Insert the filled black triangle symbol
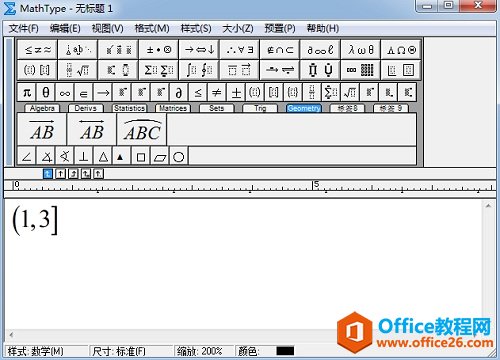500x360 pixels. click(121, 156)
